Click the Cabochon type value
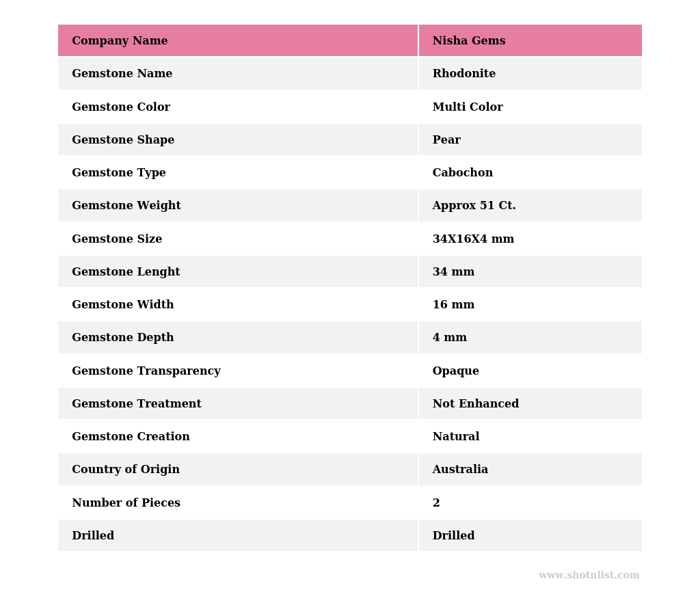The image size is (700, 603). (x=463, y=173)
